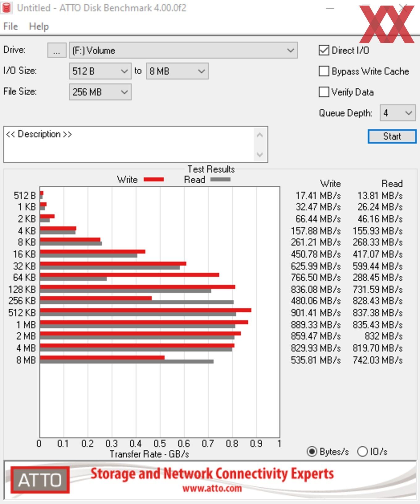This screenshot has height=504, width=420.
Task: Click the 13.81 MB/s read value
Action: 380,196
